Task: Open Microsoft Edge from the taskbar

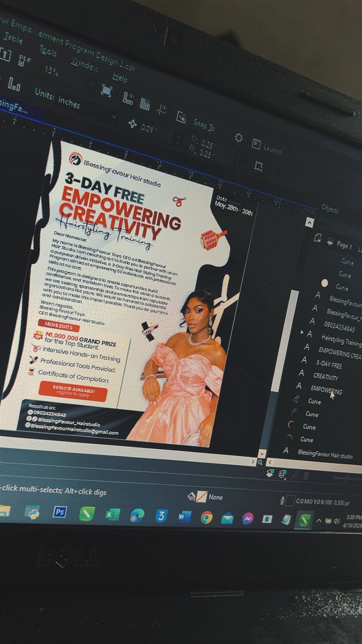Action: [x=137, y=516]
